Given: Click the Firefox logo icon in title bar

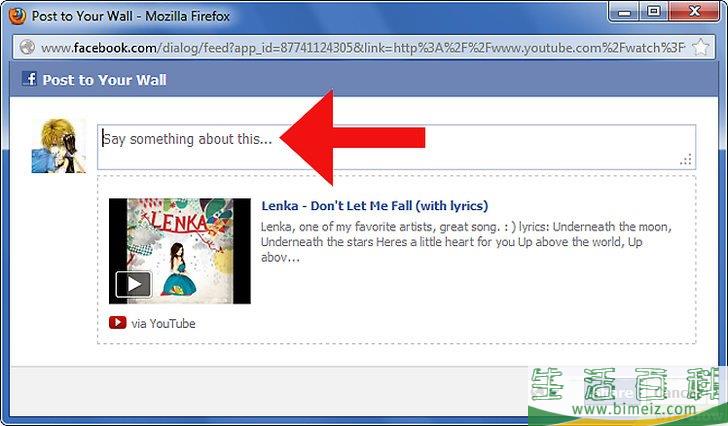Looking at the screenshot, I should [17, 15].
